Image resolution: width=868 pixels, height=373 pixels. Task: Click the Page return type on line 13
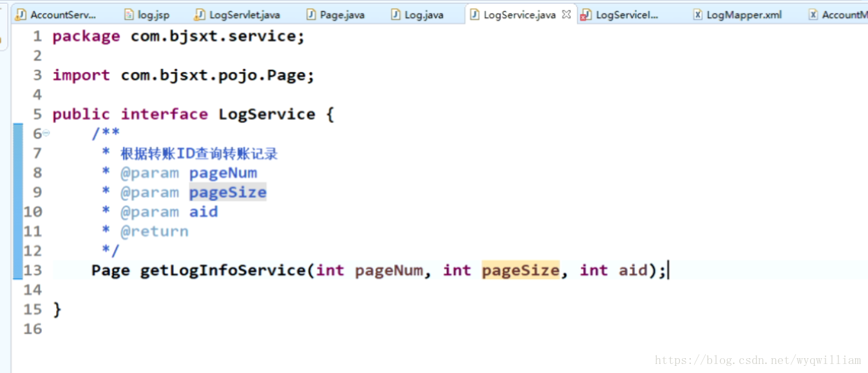point(111,270)
